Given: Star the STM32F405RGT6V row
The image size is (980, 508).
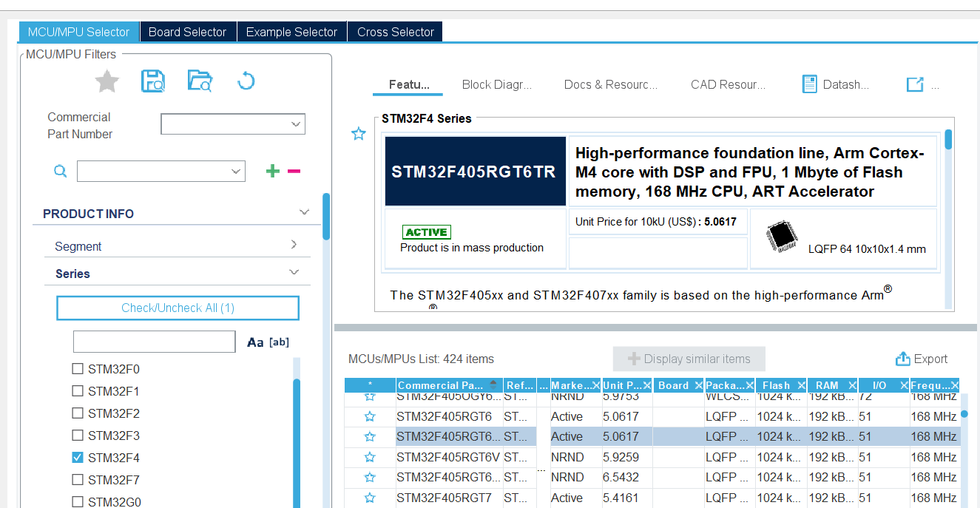Looking at the screenshot, I should click(370, 457).
